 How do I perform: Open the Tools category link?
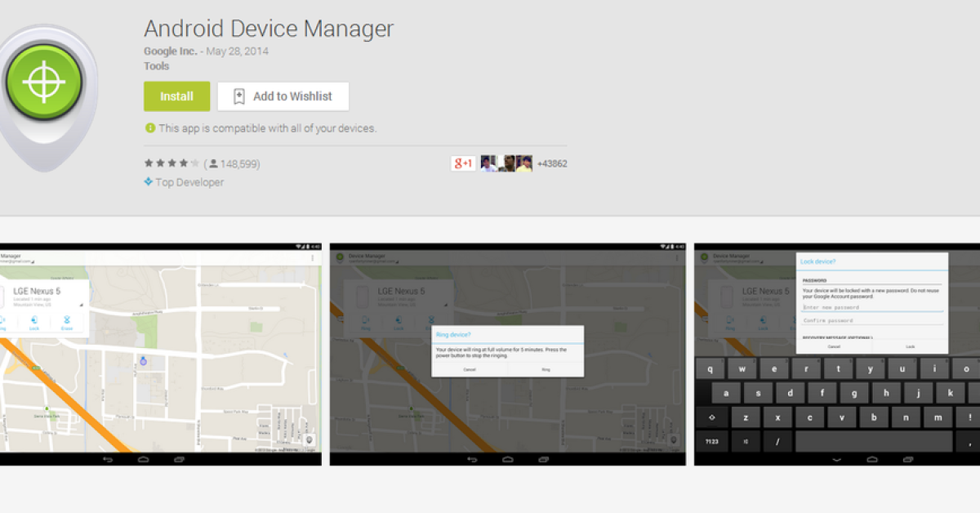coord(157,66)
